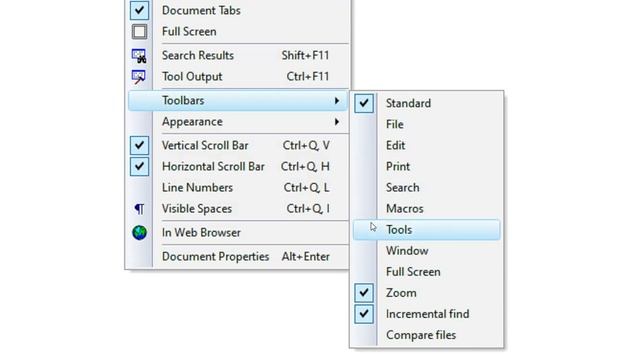640x360 pixels.
Task: Enable the File toolbar entry
Action: tap(426, 124)
